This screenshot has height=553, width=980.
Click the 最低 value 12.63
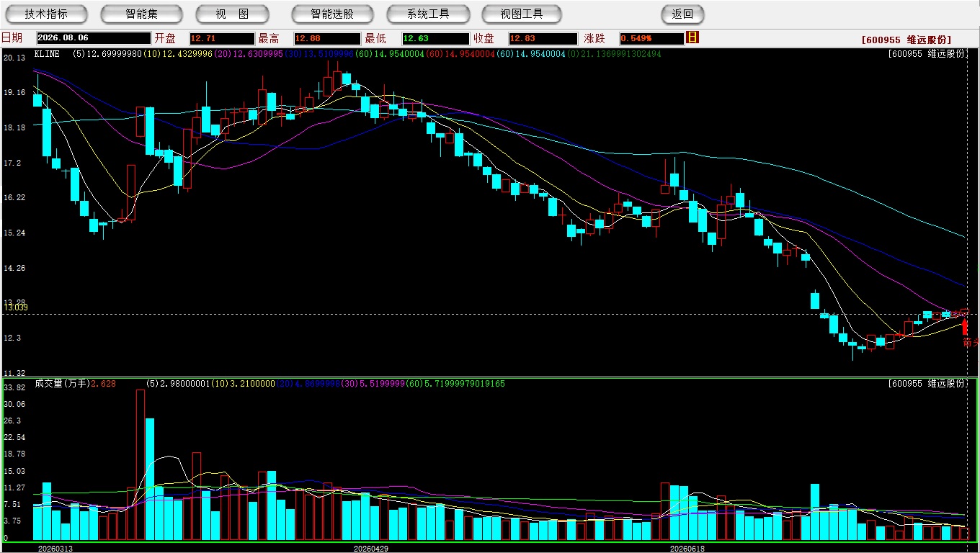click(x=435, y=38)
